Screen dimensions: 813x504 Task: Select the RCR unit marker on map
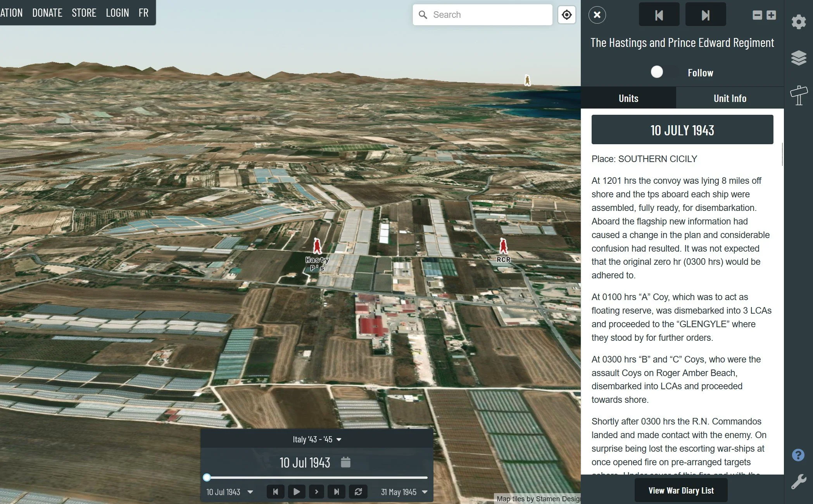503,246
